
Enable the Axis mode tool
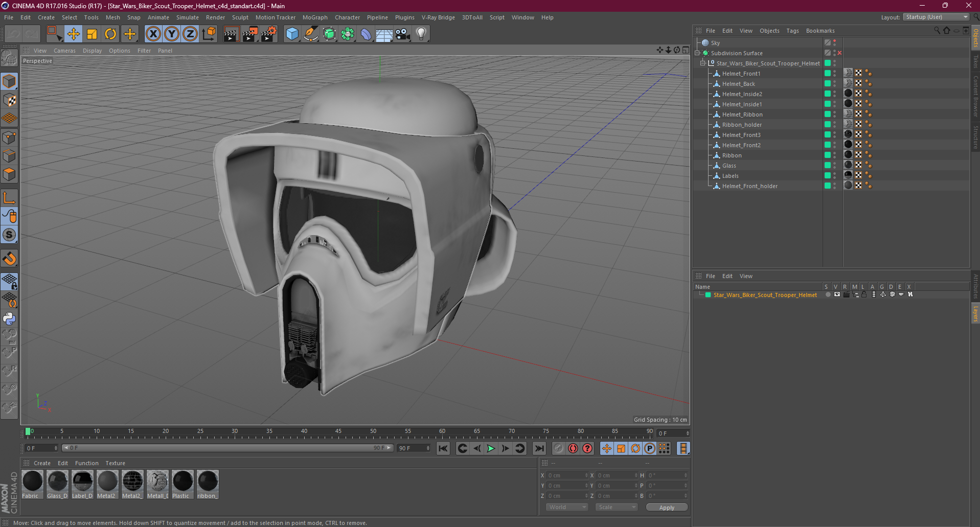9,198
